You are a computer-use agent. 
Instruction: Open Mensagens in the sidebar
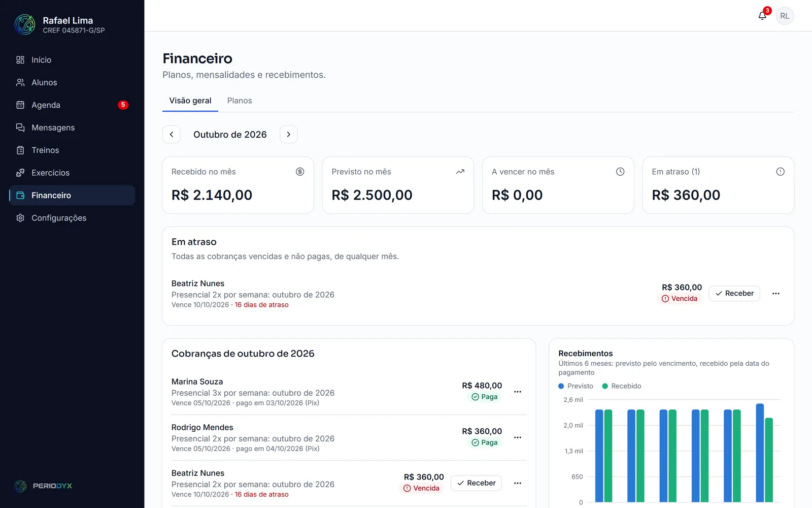(x=72, y=128)
